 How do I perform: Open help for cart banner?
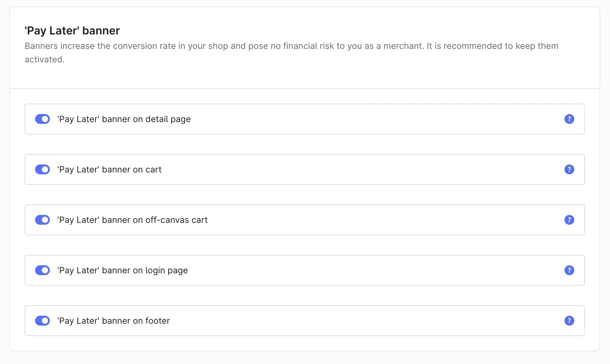click(x=569, y=169)
